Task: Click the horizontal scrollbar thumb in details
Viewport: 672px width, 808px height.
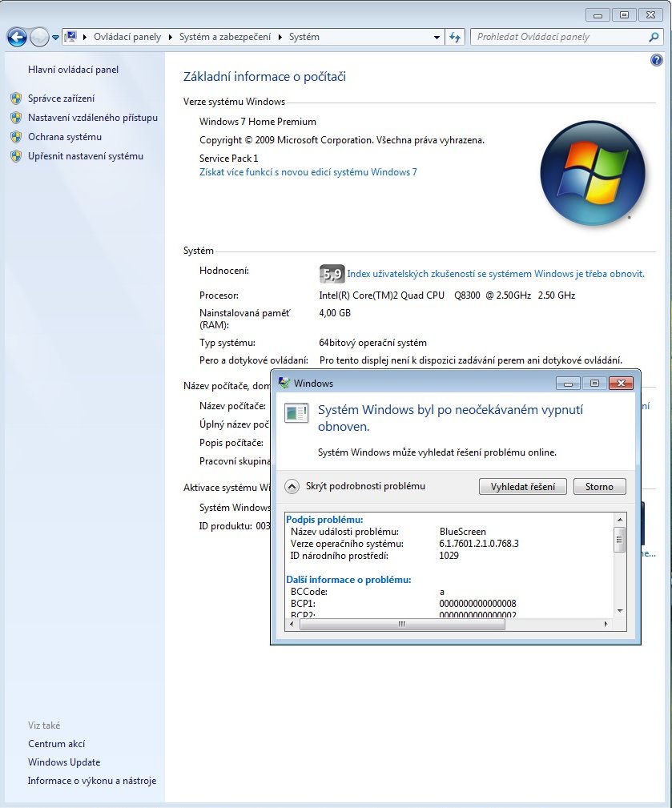Action: (x=402, y=624)
